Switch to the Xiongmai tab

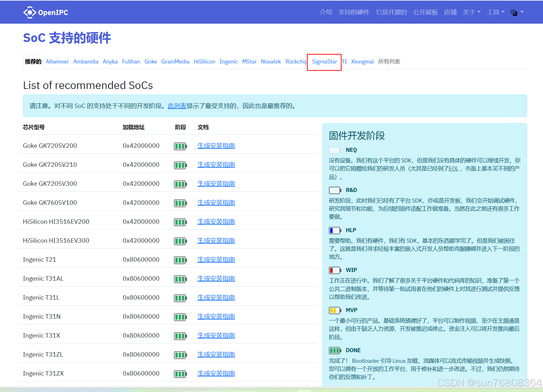(363, 62)
